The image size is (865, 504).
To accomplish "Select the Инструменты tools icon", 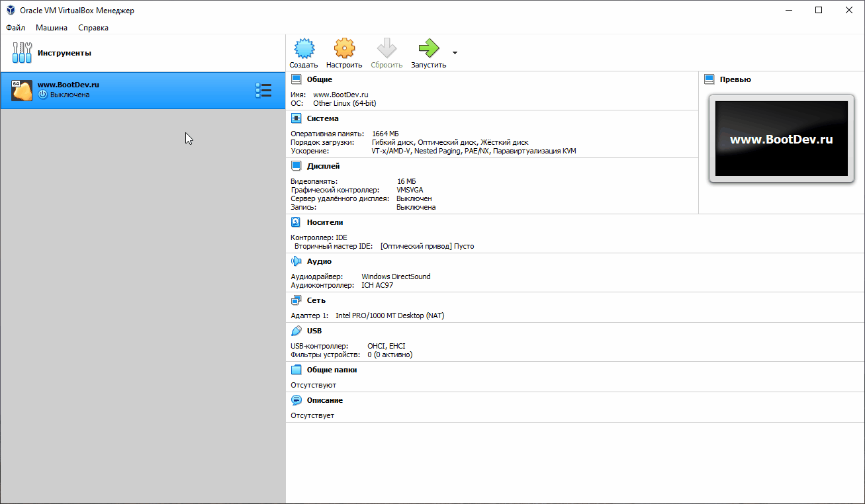I will point(22,52).
